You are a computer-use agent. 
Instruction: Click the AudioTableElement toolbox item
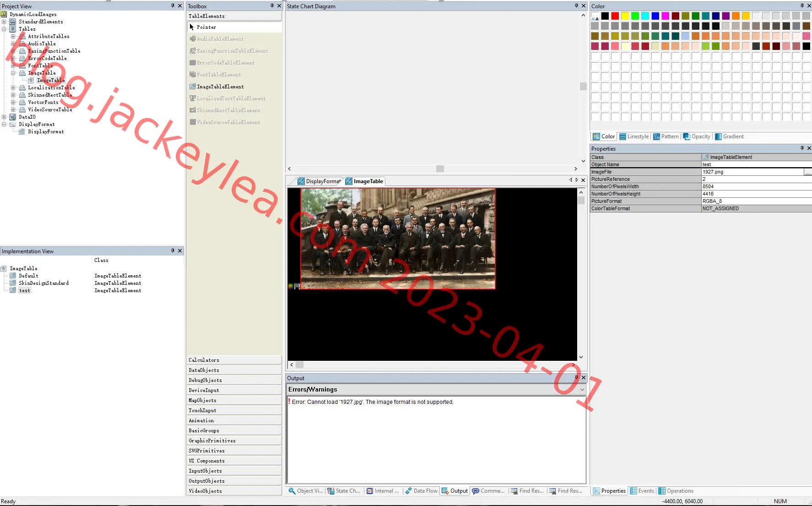[217, 39]
